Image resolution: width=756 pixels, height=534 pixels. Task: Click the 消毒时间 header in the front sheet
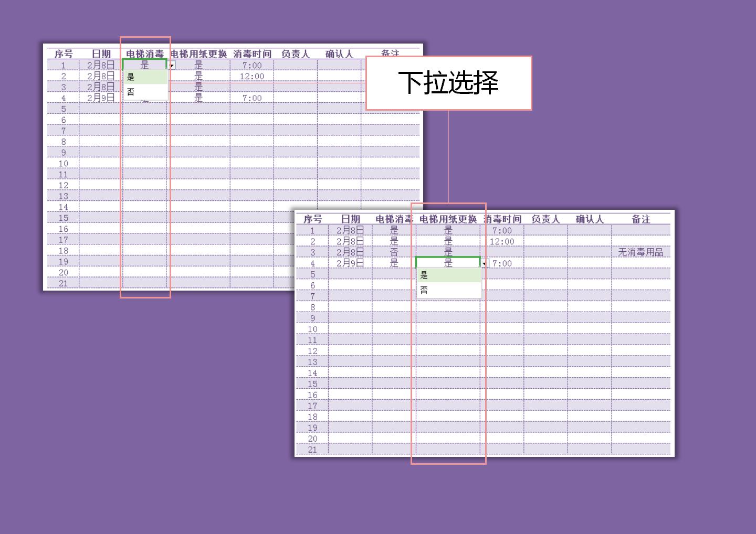click(502, 219)
